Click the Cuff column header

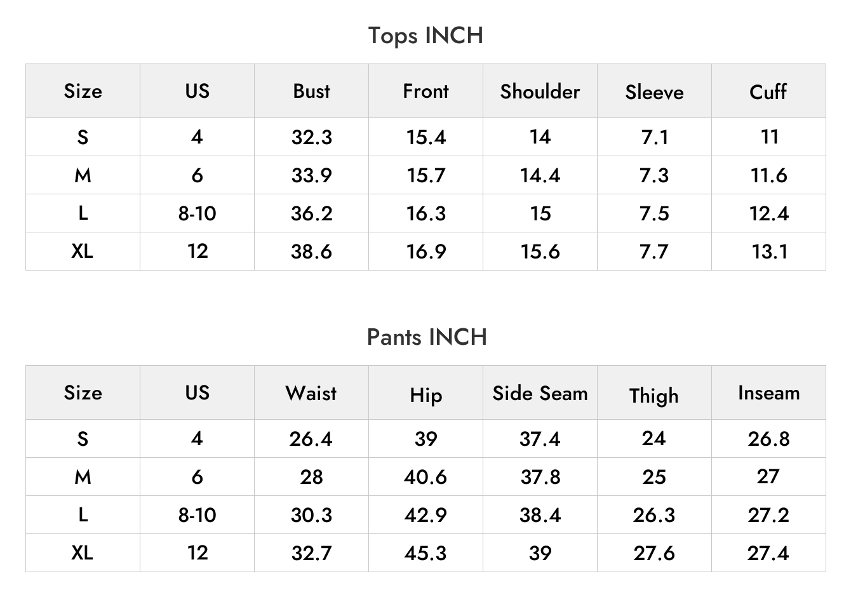(x=768, y=91)
